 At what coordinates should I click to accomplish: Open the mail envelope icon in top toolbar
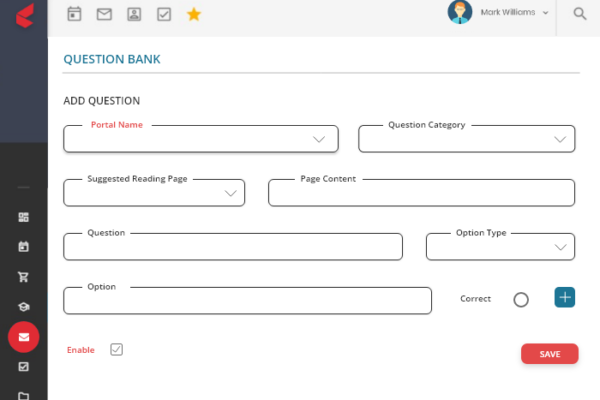(104, 14)
